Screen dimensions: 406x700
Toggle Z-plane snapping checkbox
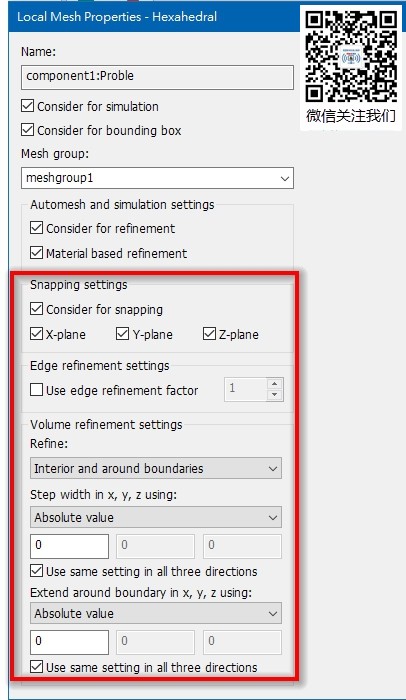[x=209, y=334]
